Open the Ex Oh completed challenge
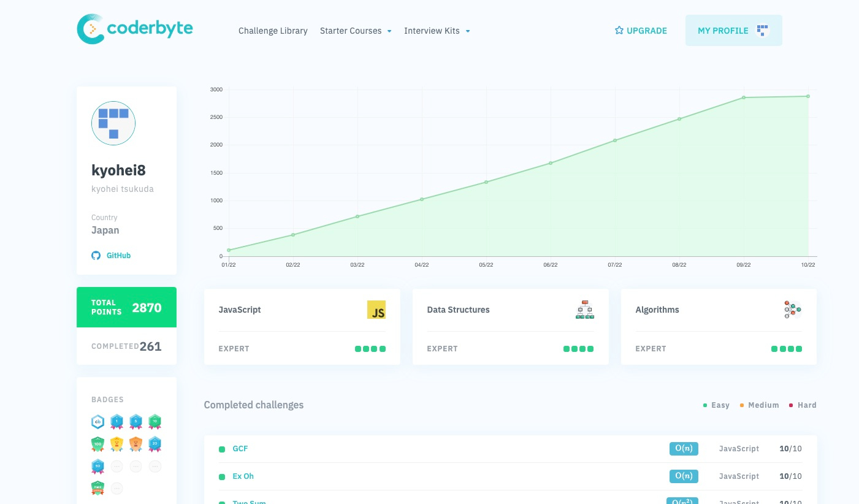859x504 pixels. point(243,476)
